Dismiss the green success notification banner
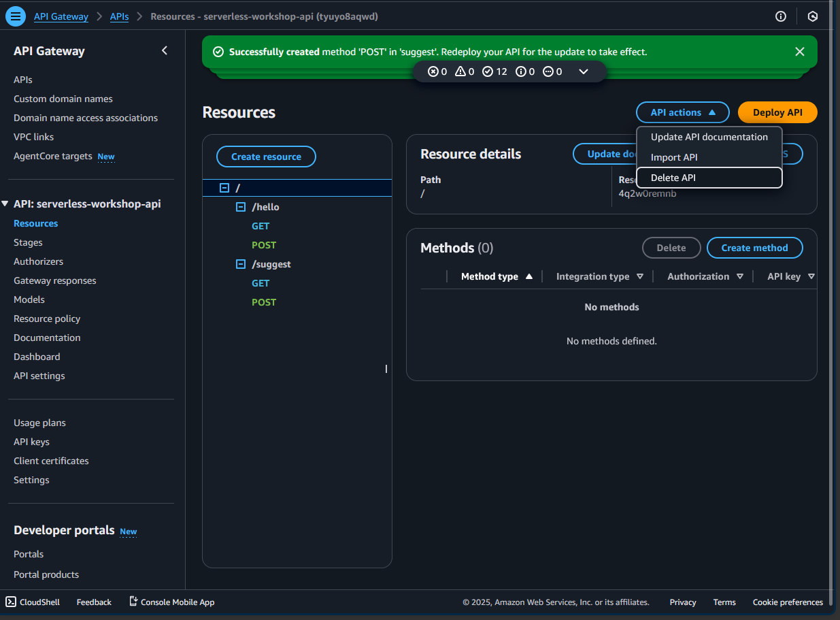Image resolution: width=840 pixels, height=620 pixels. [800, 52]
